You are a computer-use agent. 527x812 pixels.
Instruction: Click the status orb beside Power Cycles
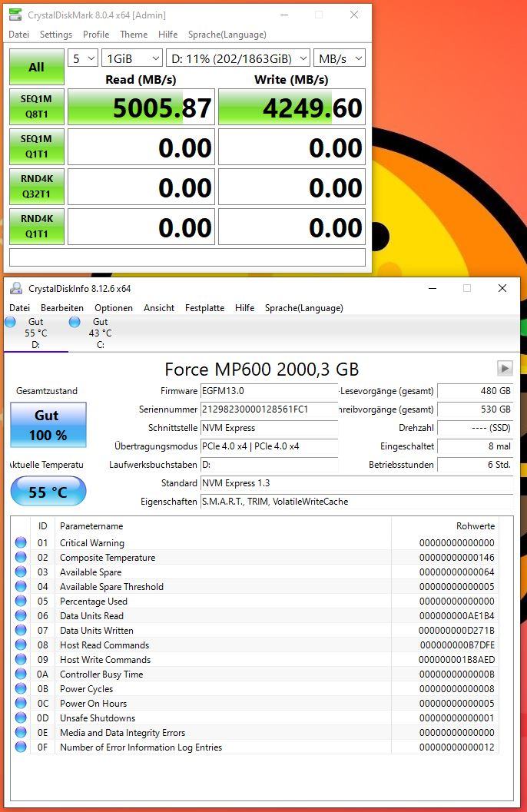(21, 688)
